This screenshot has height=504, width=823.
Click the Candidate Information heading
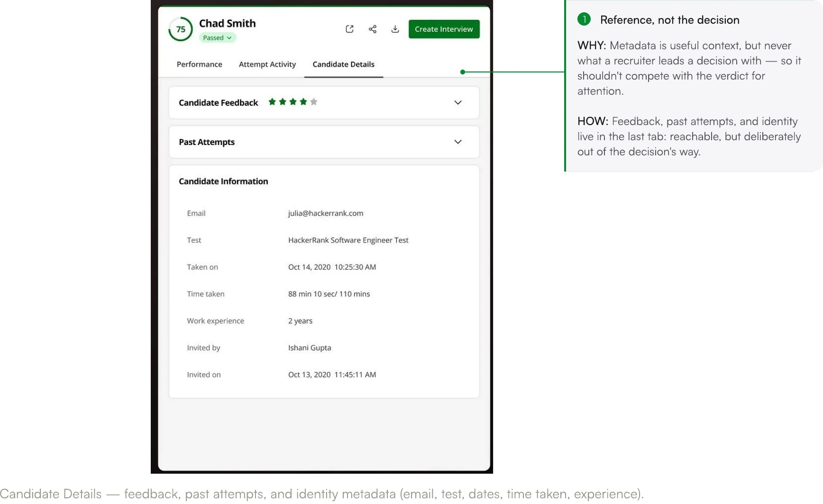(x=223, y=181)
